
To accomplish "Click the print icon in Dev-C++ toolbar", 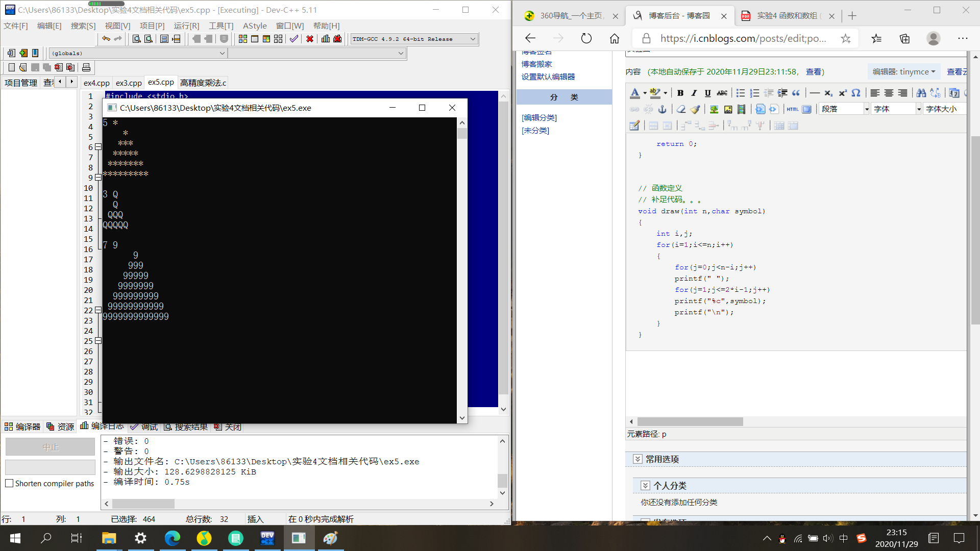I will pyautogui.click(x=86, y=67).
